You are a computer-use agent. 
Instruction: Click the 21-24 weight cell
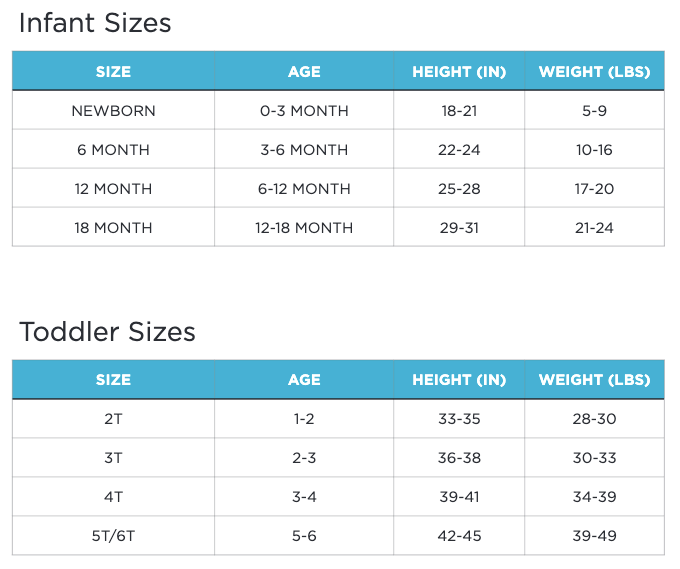click(594, 228)
